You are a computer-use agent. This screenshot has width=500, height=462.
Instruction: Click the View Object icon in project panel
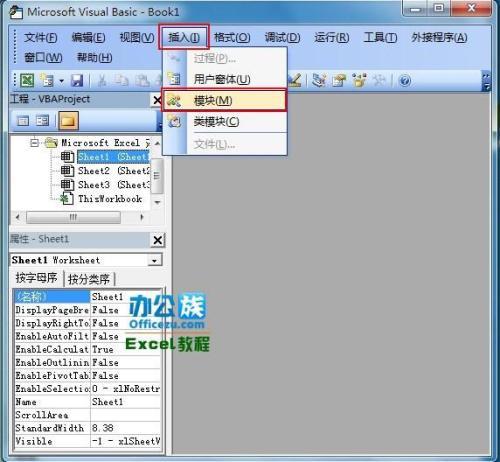tap(42, 121)
